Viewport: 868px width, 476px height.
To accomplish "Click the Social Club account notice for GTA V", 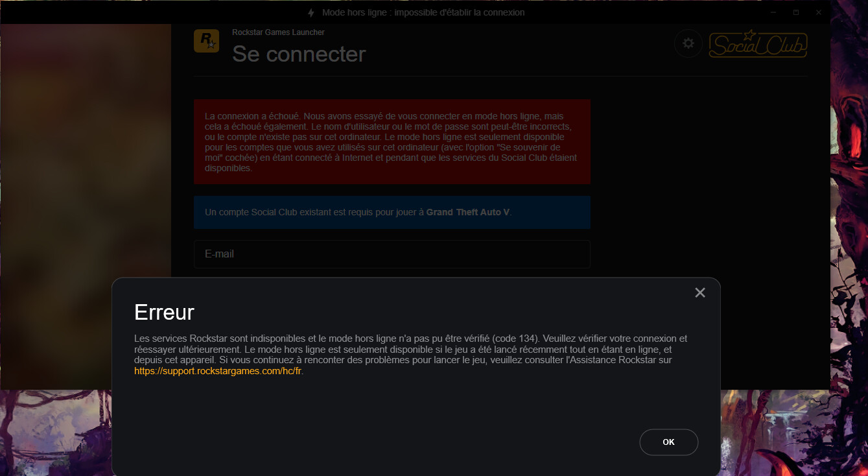I will 392,212.
